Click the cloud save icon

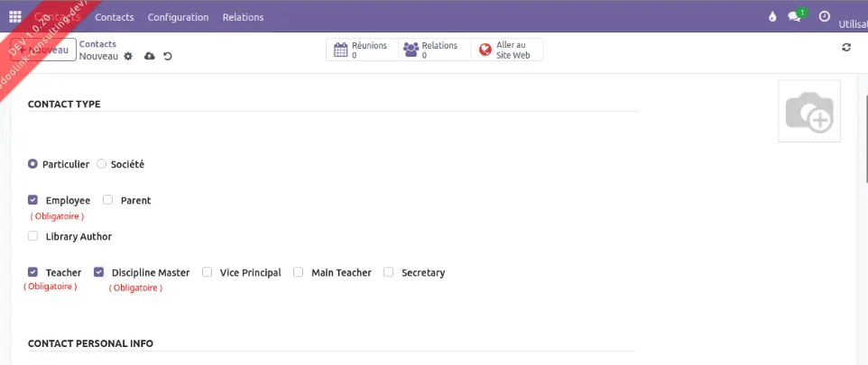coord(150,56)
